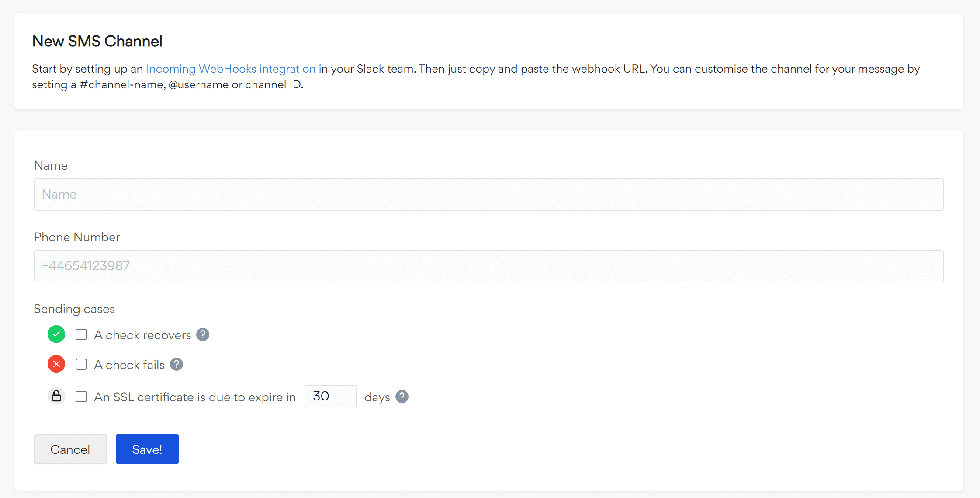Image resolution: width=980 pixels, height=498 pixels.
Task: Click the SSL padlock icon
Action: pyautogui.click(x=56, y=396)
